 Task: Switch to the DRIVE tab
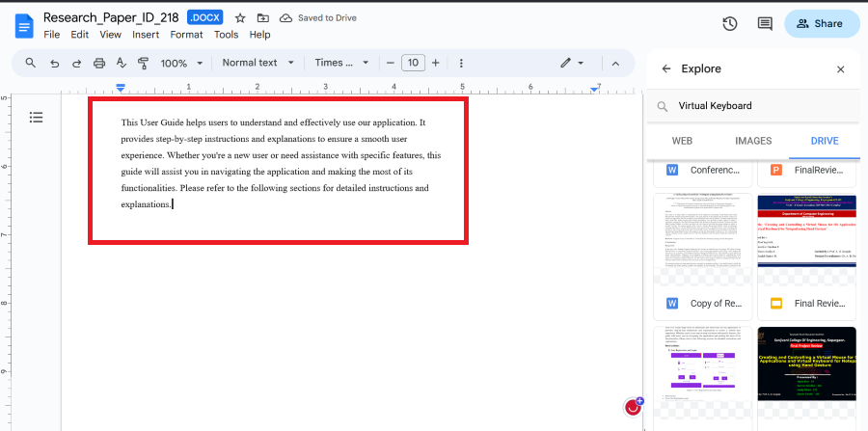(825, 141)
